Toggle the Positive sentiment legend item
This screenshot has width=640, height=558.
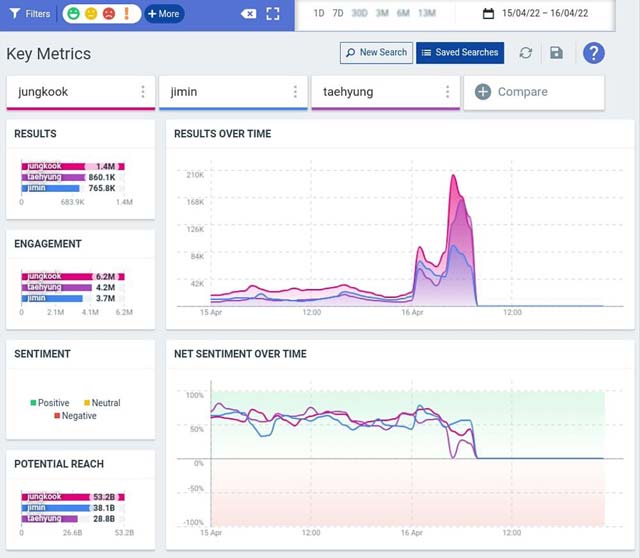coord(50,403)
